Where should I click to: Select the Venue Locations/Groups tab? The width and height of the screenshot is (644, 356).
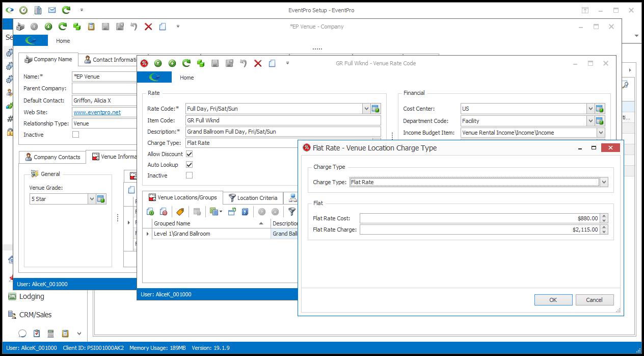pyautogui.click(x=182, y=197)
